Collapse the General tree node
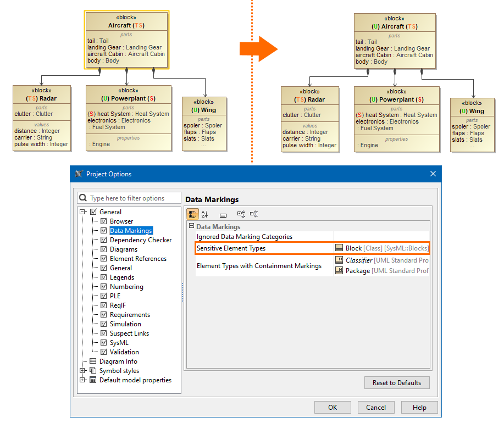The height and width of the screenshot is (423, 504). pyautogui.click(x=82, y=212)
